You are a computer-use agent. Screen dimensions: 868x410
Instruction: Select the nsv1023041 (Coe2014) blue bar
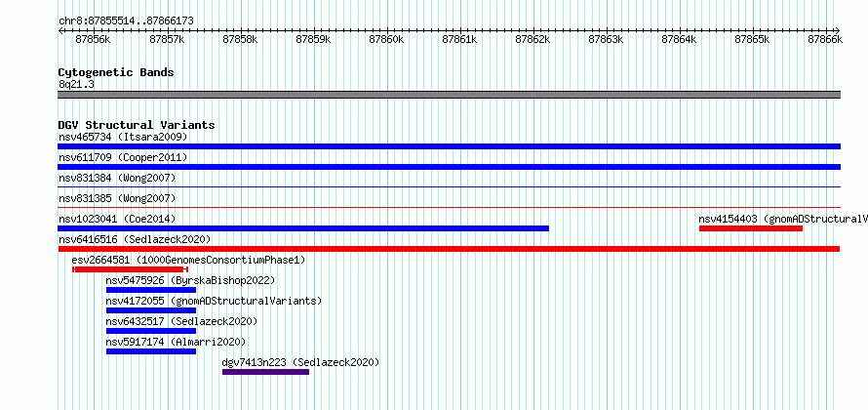point(303,228)
